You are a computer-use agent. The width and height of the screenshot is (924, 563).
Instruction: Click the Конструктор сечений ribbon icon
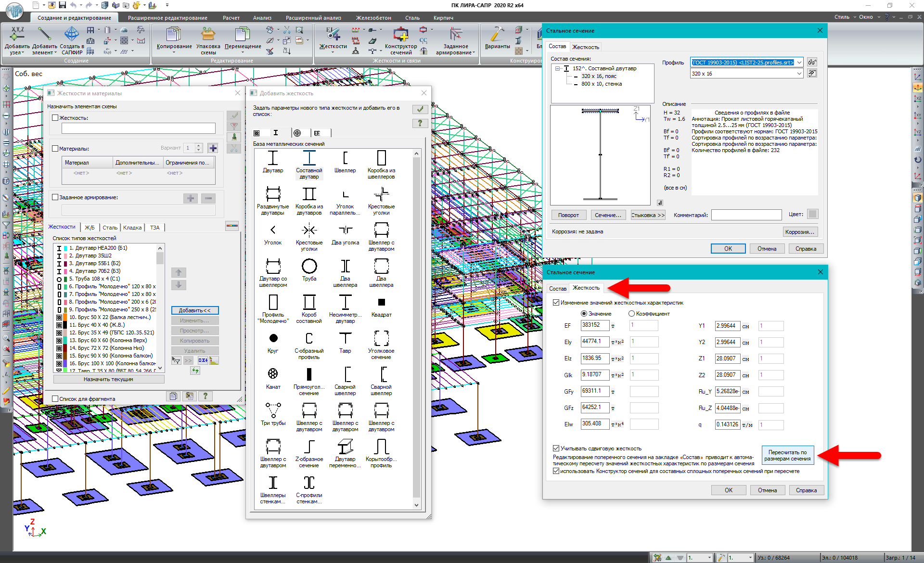coord(400,35)
